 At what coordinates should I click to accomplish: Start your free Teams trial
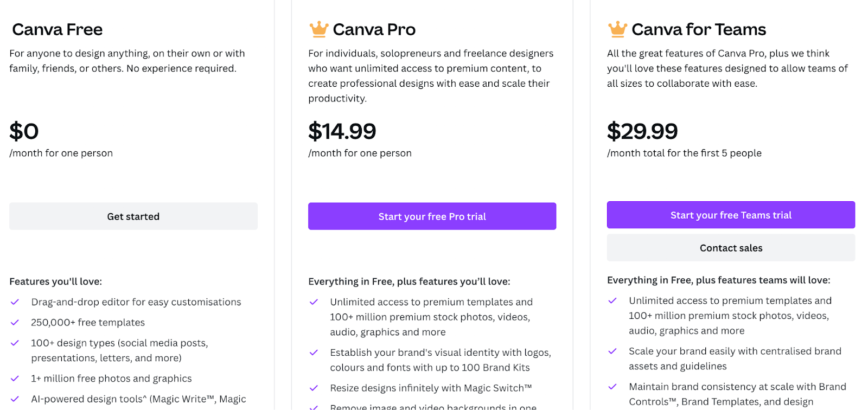pos(731,215)
